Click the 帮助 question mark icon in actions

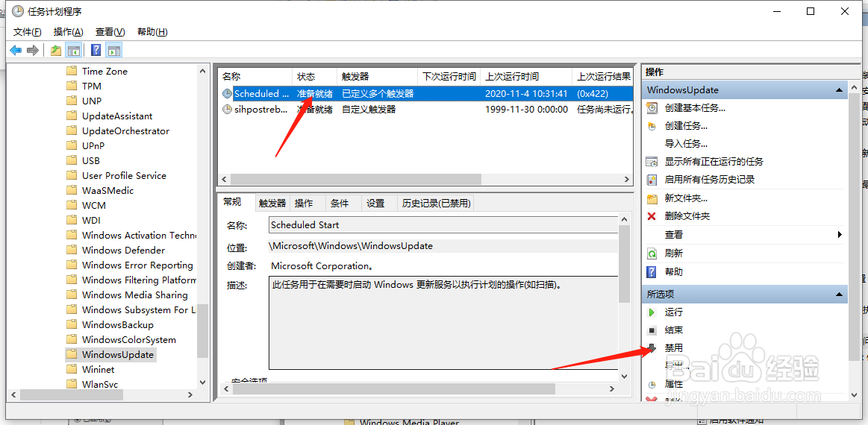[x=652, y=271]
